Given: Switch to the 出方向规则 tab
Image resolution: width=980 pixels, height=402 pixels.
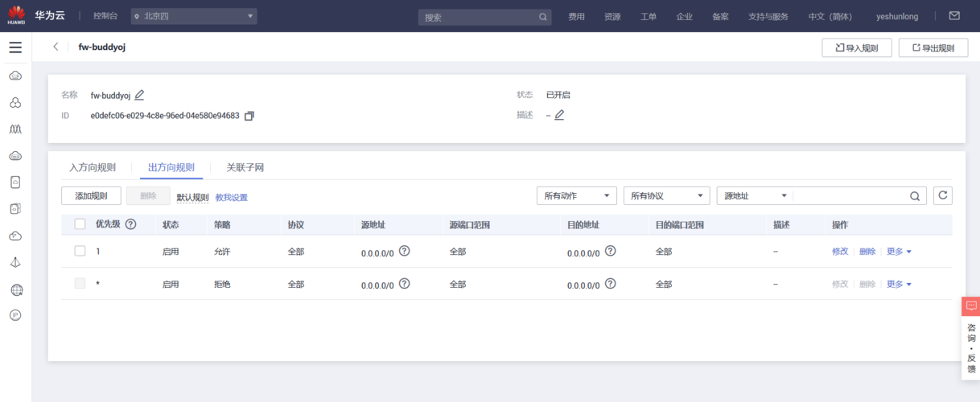Looking at the screenshot, I should pyautogui.click(x=171, y=167).
